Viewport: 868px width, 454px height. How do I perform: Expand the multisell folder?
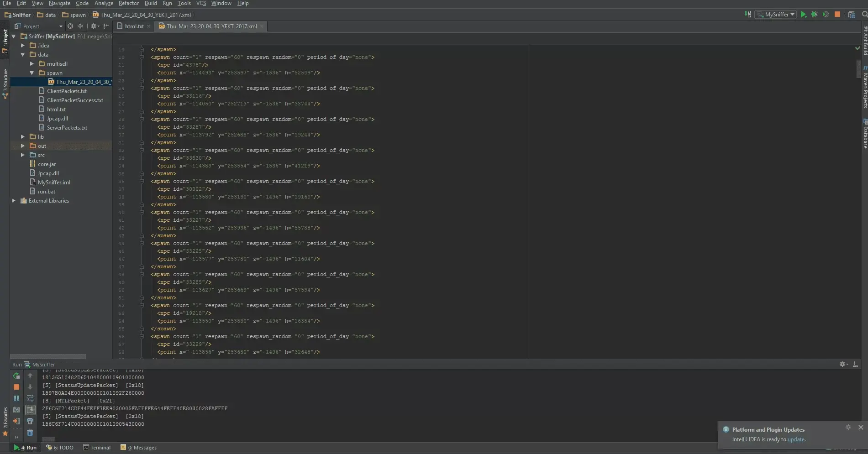click(32, 64)
